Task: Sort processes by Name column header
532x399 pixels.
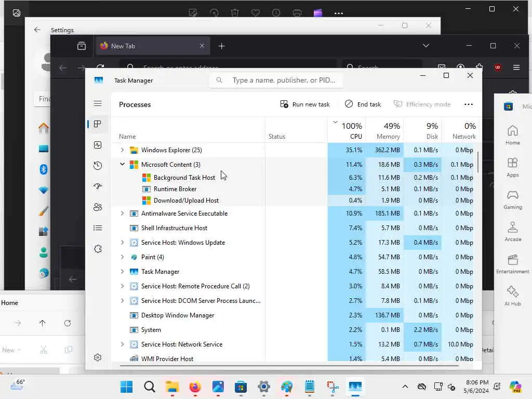Action: [x=188, y=130]
